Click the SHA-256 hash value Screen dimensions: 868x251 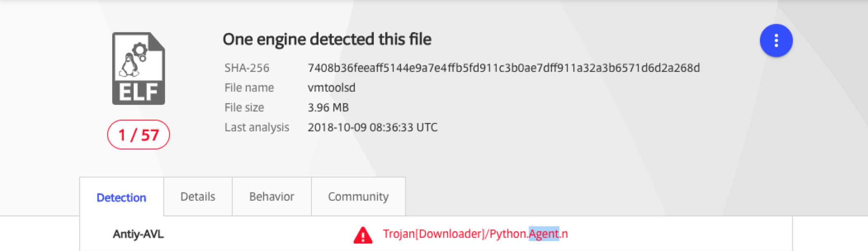503,68
